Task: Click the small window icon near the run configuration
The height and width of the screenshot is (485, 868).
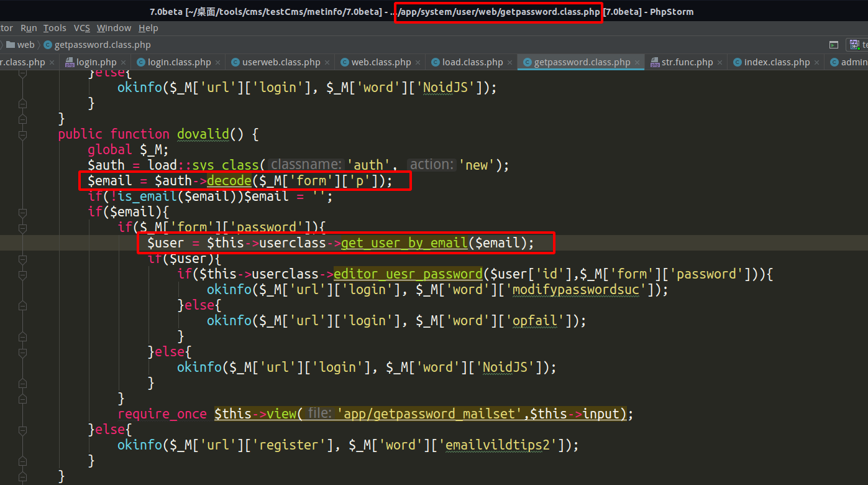Action: tap(834, 45)
